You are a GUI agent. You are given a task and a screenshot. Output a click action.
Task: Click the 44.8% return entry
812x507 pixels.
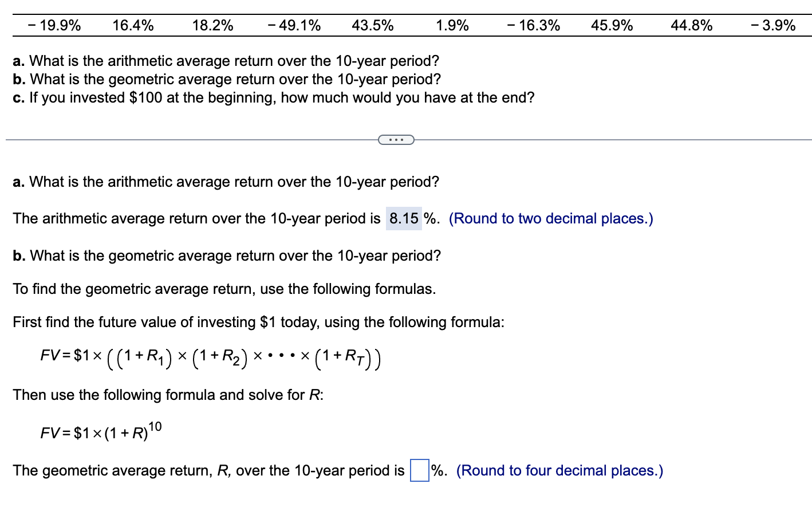(692, 25)
